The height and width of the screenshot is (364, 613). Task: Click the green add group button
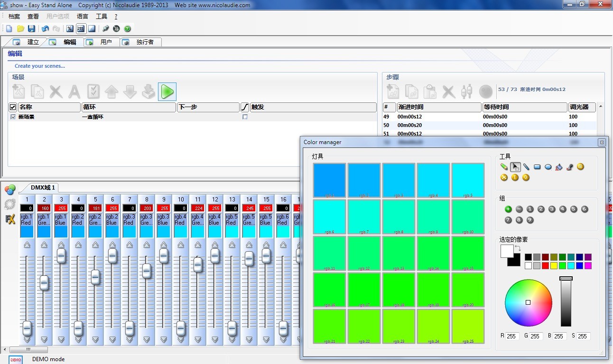508,209
